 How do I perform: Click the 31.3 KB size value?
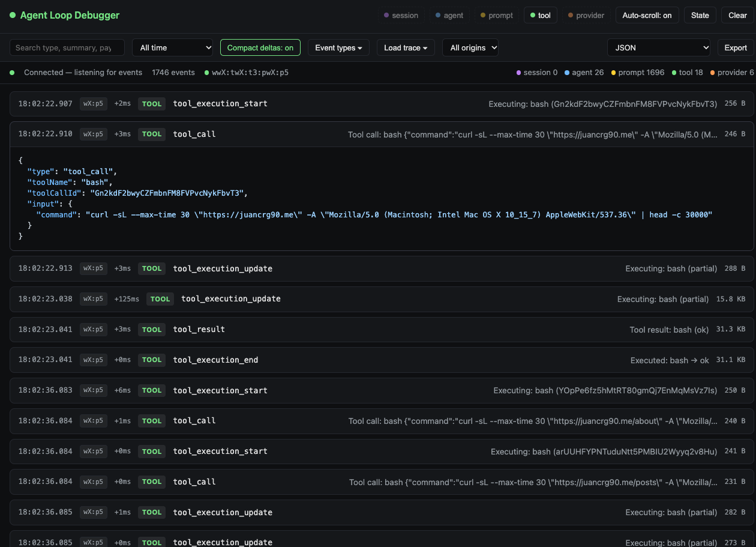click(731, 330)
